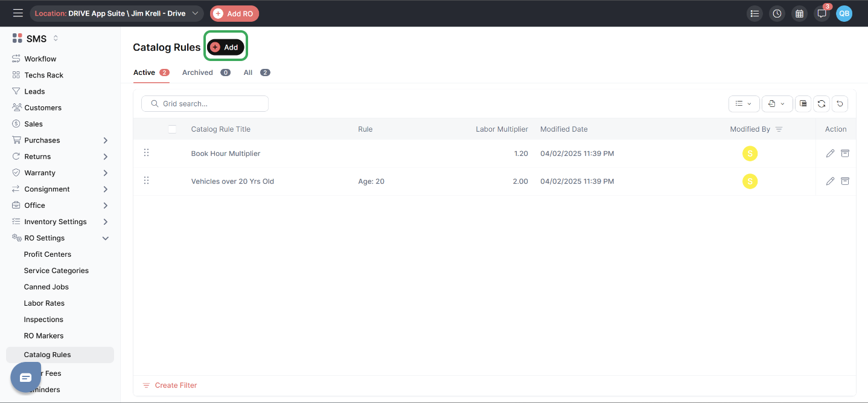Switch to the All tab

pos(257,73)
